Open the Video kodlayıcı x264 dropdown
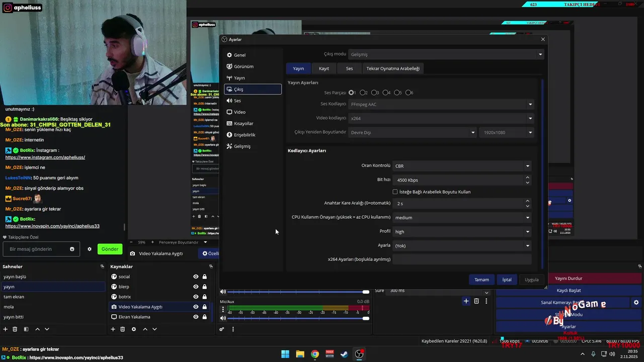The height and width of the screenshot is (362, 644). [441, 118]
